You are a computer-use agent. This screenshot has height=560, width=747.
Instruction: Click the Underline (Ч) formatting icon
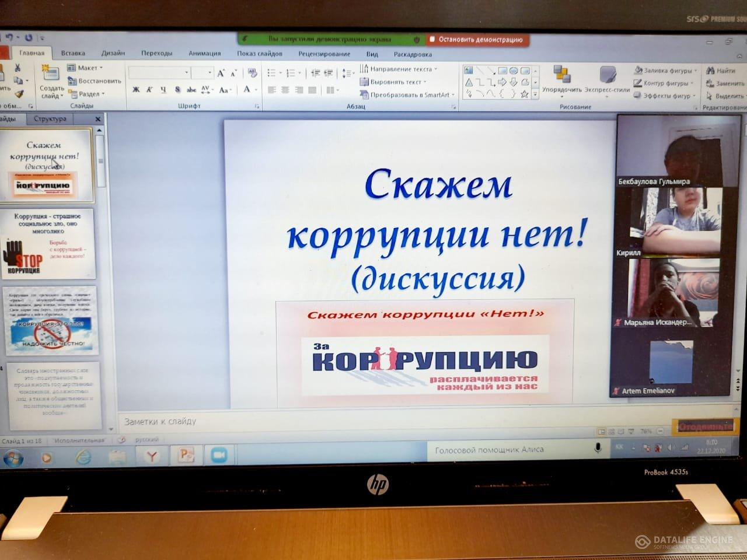click(x=163, y=90)
